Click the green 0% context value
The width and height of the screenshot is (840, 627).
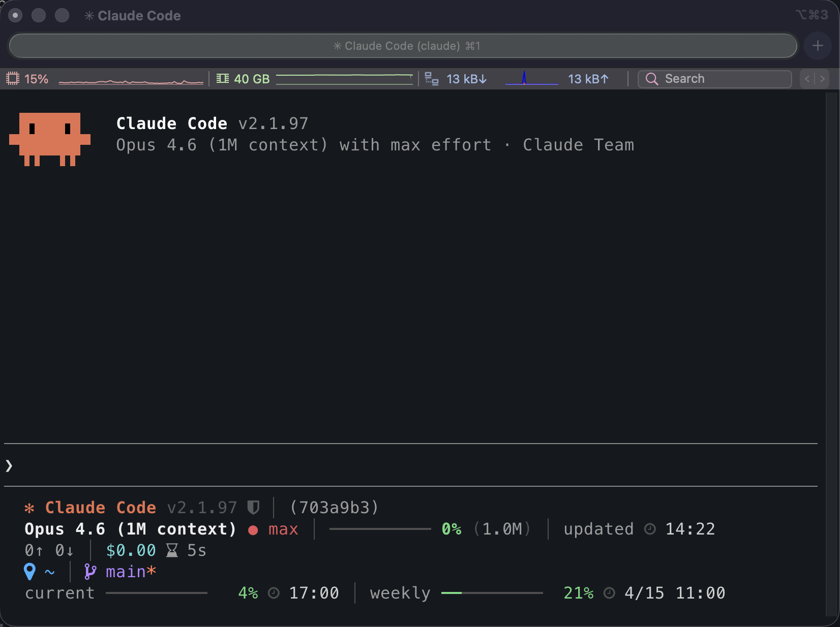(452, 529)
